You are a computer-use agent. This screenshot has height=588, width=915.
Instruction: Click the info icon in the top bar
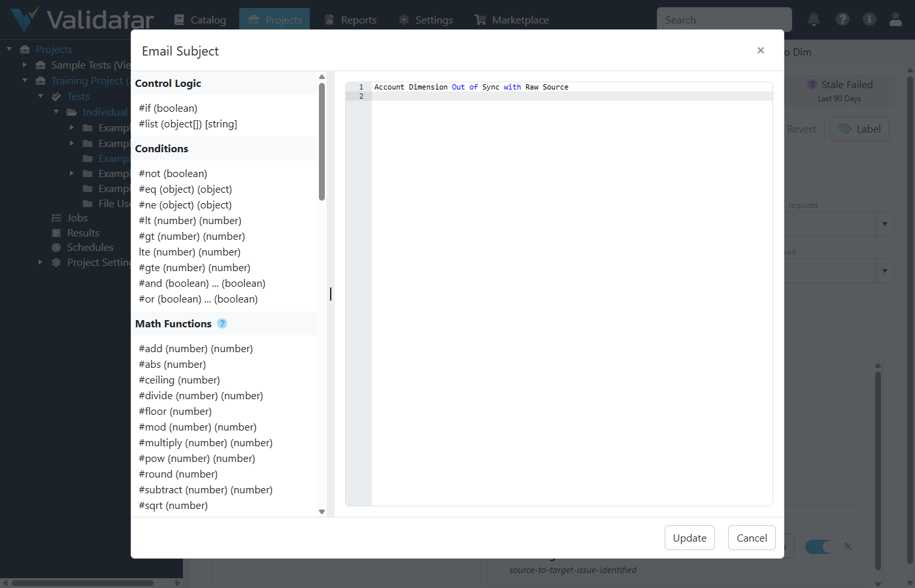pyautogui.click(x=869, y=19)
